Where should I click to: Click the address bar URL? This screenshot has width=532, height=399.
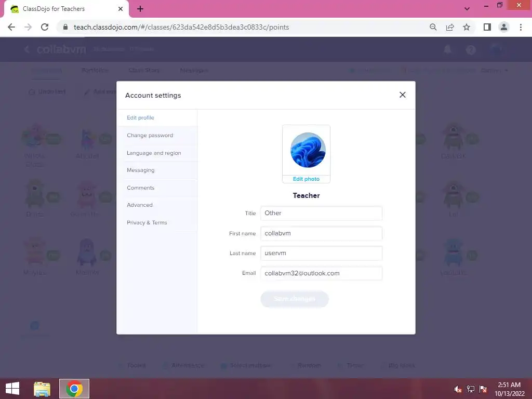tap(181, 27)
